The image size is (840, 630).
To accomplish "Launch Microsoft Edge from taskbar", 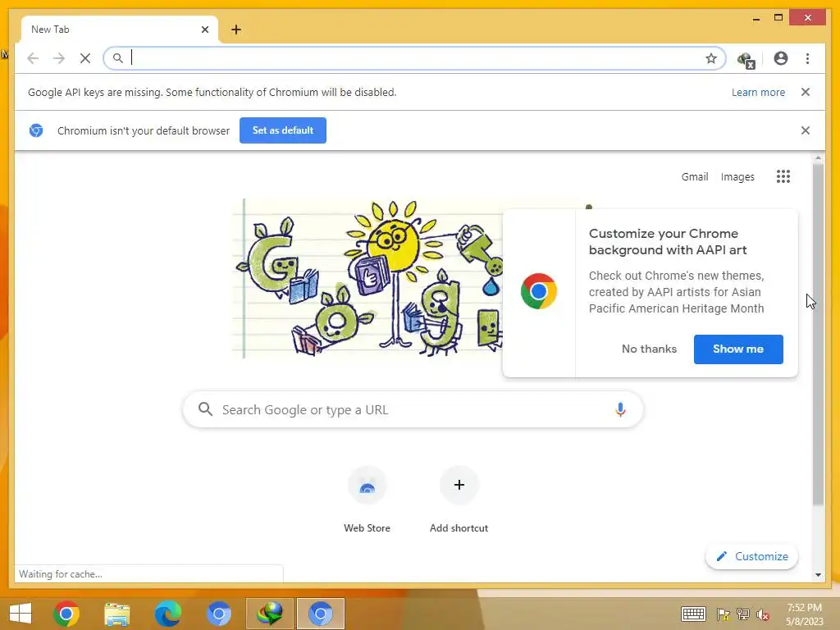I will (167, 614).
